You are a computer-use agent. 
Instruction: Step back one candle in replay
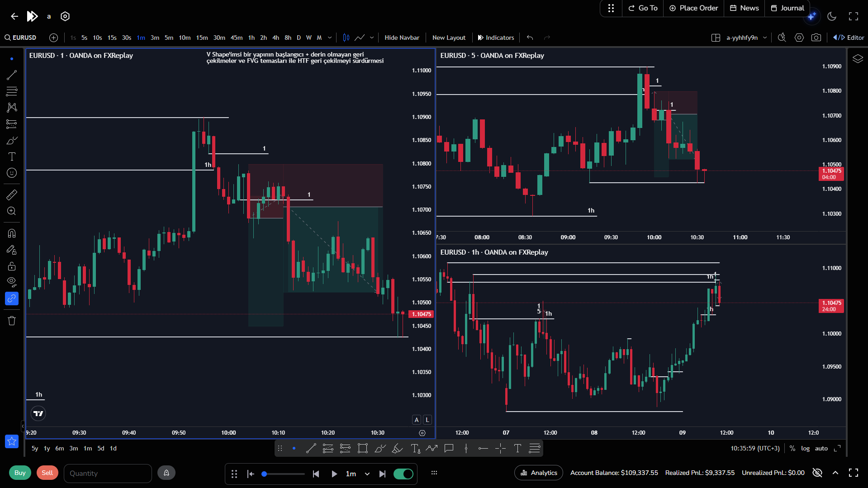[316, 474]
